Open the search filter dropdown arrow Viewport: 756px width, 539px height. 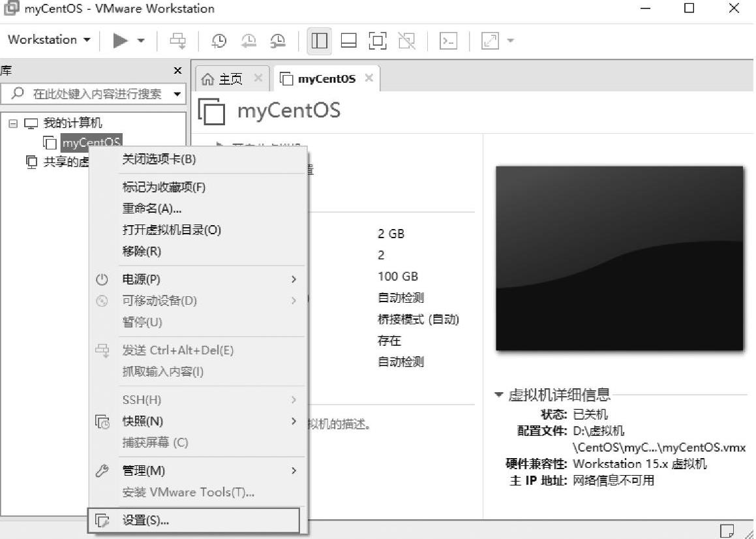coord(177,93)
